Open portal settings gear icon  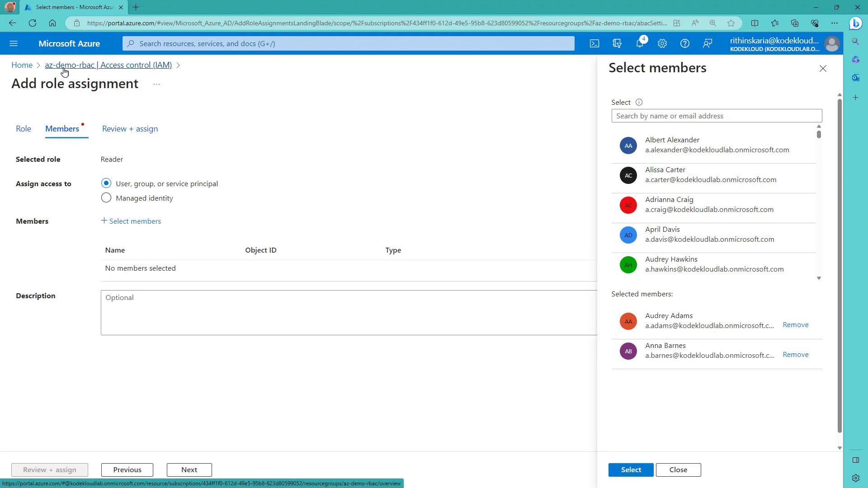coord(662,43)
